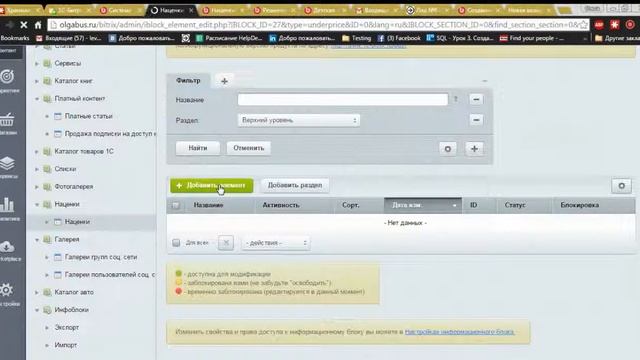Expand the Каталог товаров 1С tree item

pos(37,151)
